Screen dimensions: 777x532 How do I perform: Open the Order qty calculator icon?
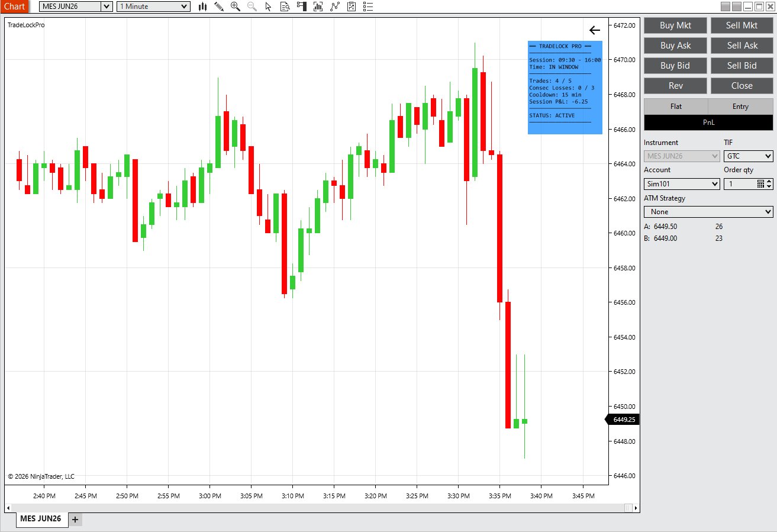[x=760, y=183]
